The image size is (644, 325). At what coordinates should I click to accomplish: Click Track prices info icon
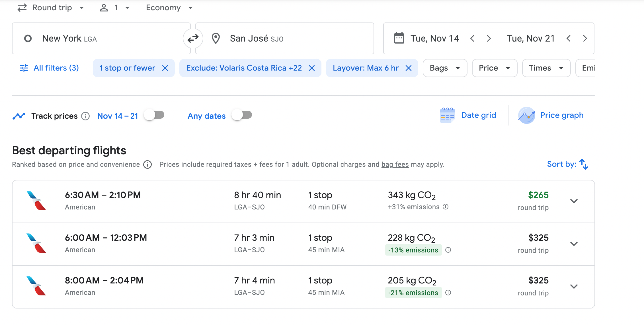pos(85,116)
